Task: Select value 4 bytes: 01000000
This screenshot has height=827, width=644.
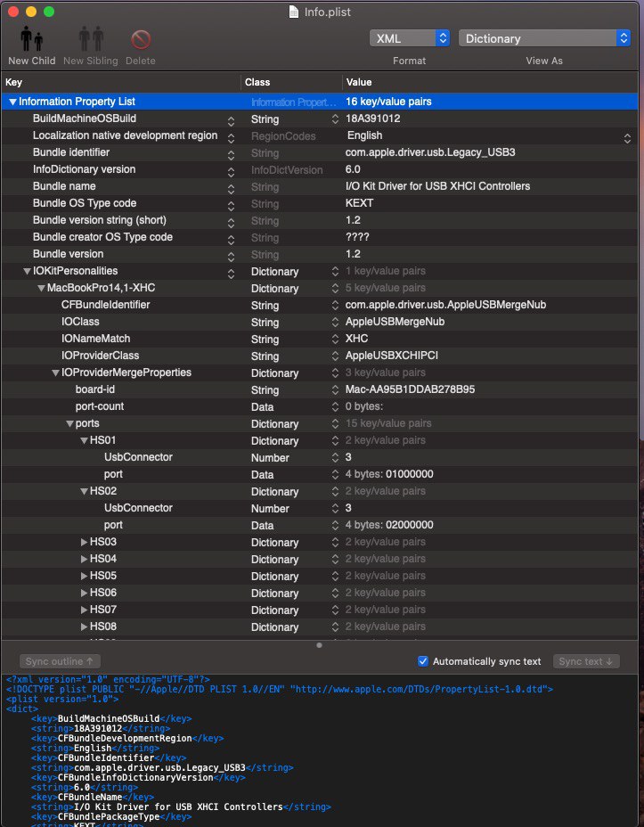Action: click(389, 474)
